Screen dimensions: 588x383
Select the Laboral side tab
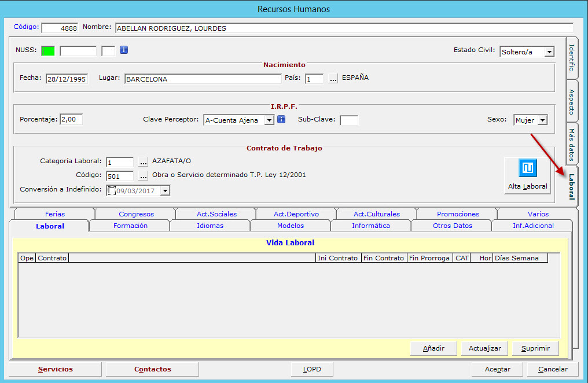coord(571,186)
